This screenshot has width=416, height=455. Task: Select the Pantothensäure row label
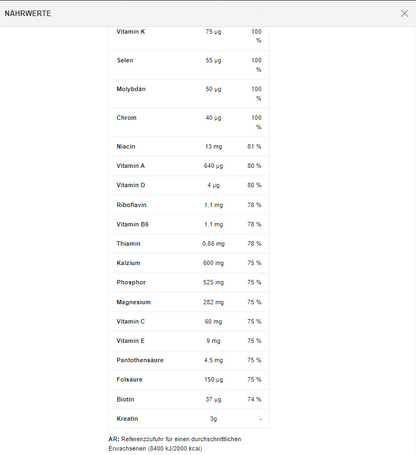tap(140, 360)
